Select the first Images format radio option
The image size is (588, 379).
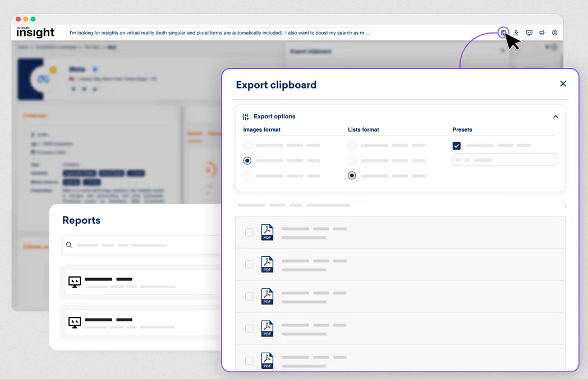247,146
